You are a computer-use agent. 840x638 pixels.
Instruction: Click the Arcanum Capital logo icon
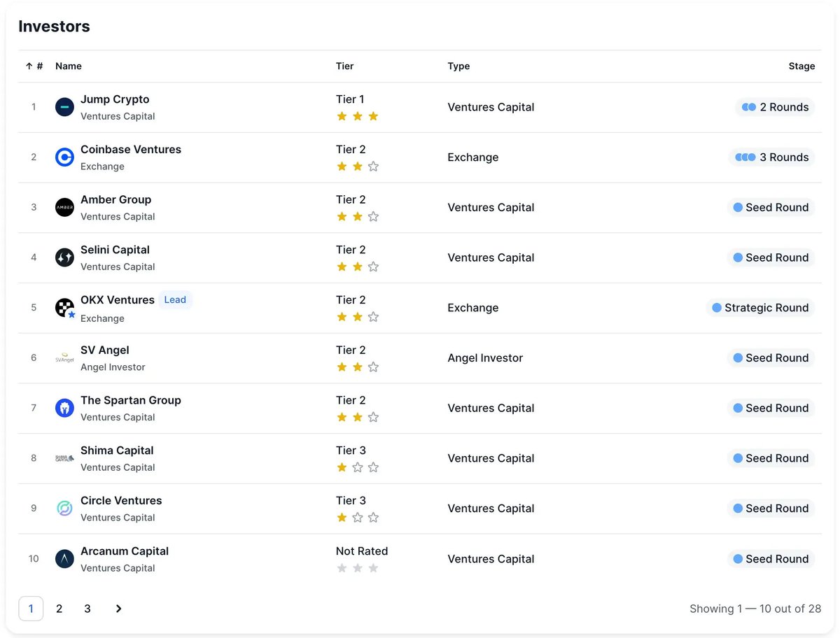point(64,559)
